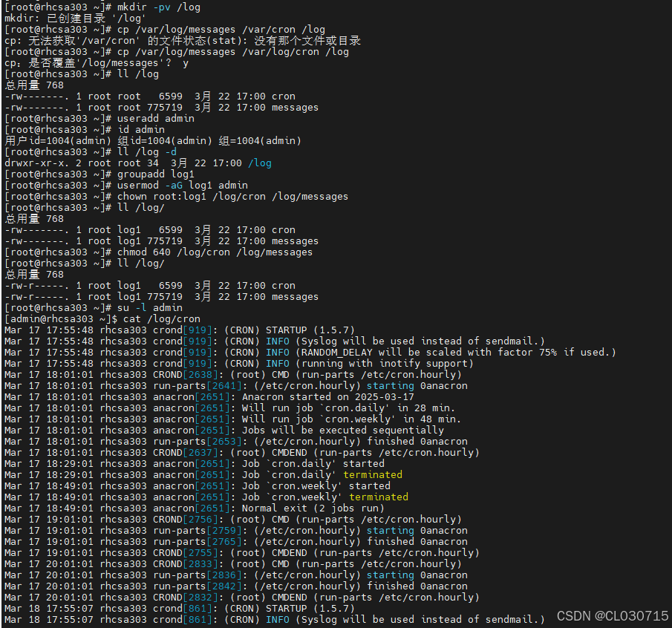Select the CROND[2833] CMD line at 20:01:01
The height and width of the screenshot is (628, 672).
pyautogui.click(x=233, y=564)
